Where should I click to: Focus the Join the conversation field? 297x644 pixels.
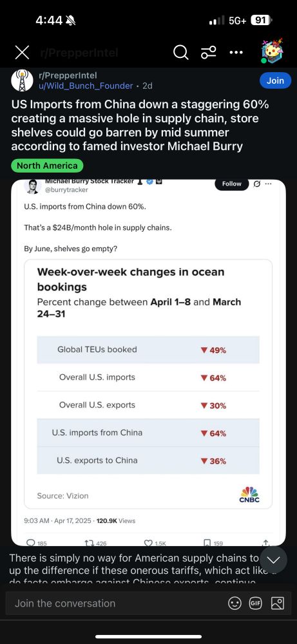pyautogui.click(x=115, y=603)
